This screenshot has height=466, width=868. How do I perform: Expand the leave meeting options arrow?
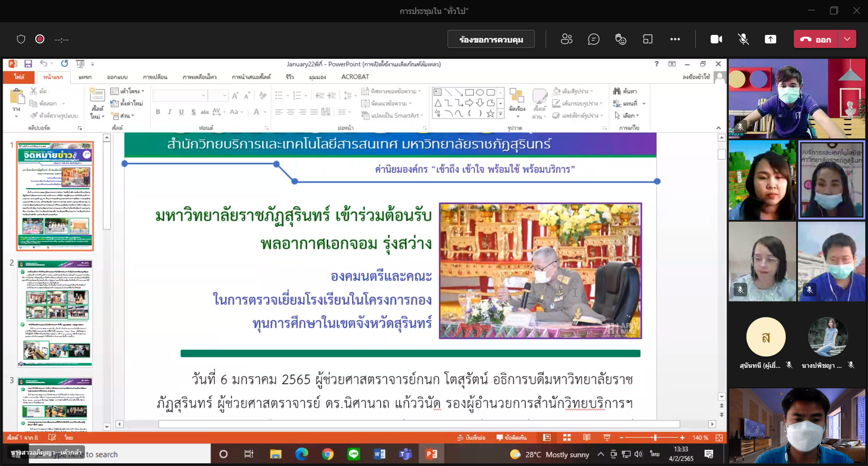(847, 39)
